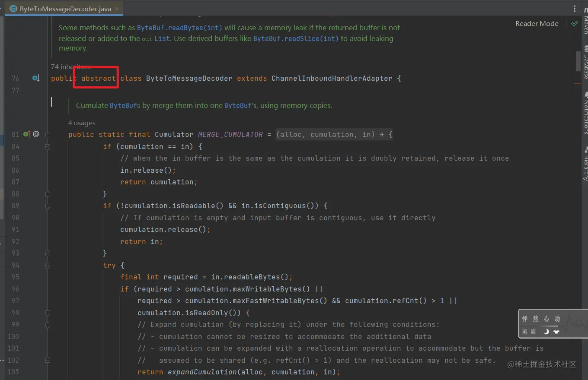Click cumulation.maxWritableBytes() on line 96
Image resolution: width=588 pixels, height=380 pixels.
[248, 289]
